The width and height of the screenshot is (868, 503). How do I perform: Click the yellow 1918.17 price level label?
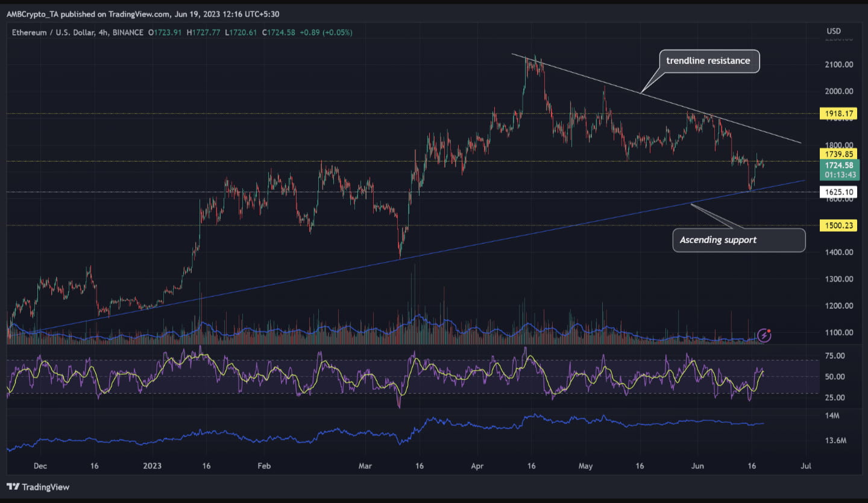tap(838, 113)
